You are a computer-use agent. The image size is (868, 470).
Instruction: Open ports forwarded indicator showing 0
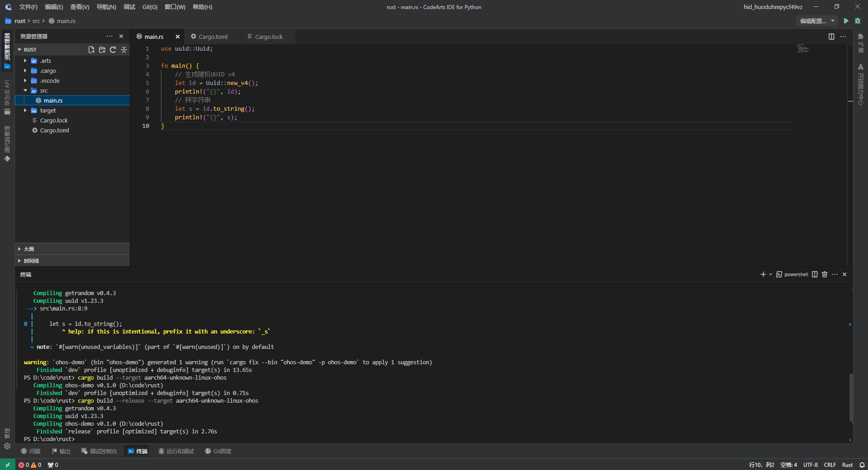click(x=53, y=465)
